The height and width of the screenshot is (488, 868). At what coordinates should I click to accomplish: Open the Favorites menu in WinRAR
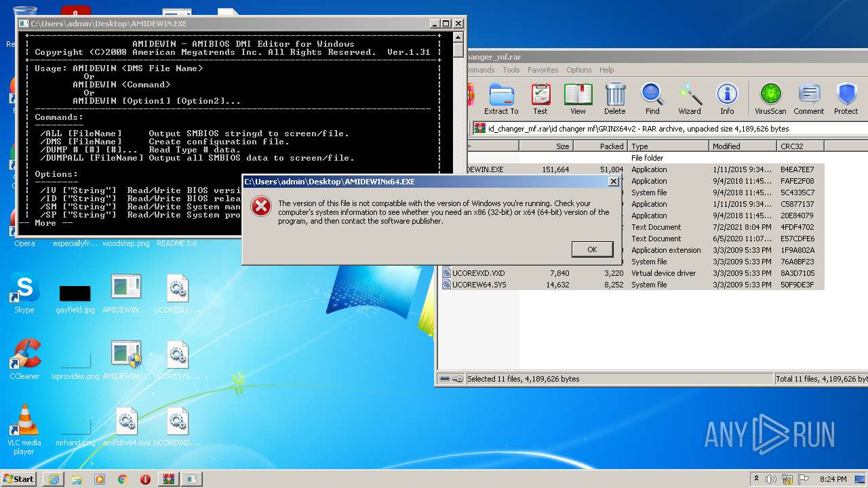(543, 70)
